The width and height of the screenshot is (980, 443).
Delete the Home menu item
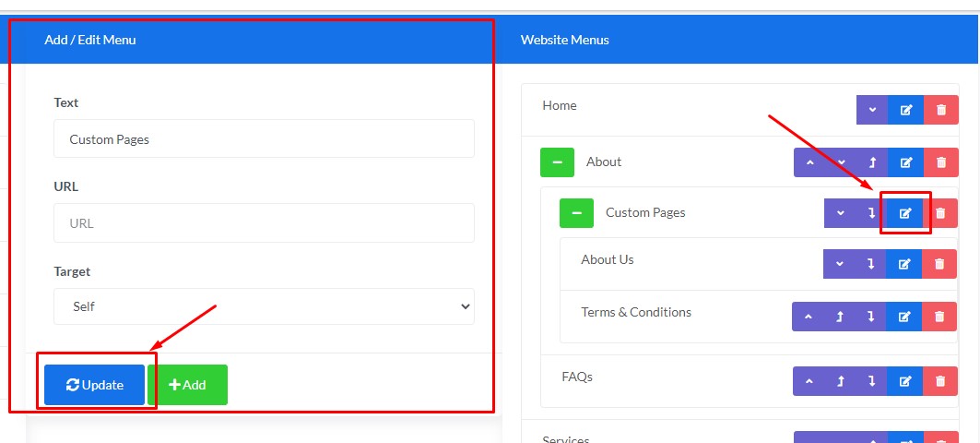point(940,110)
